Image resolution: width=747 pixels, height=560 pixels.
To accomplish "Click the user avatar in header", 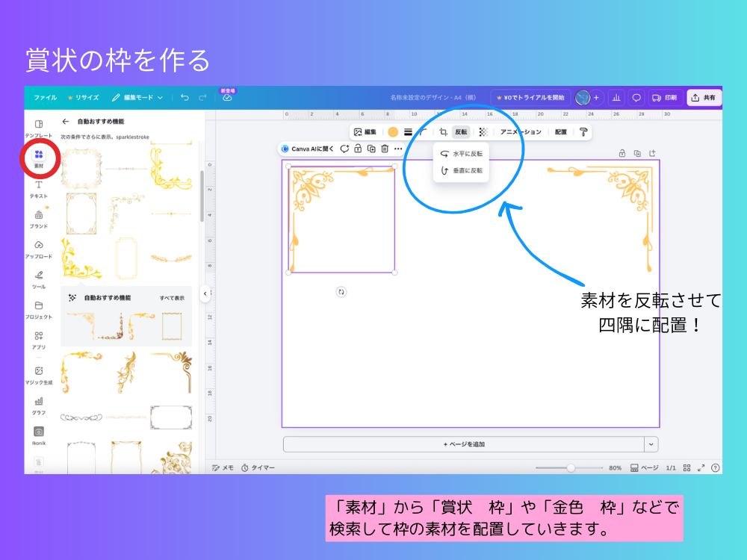I will click(583, 98).
